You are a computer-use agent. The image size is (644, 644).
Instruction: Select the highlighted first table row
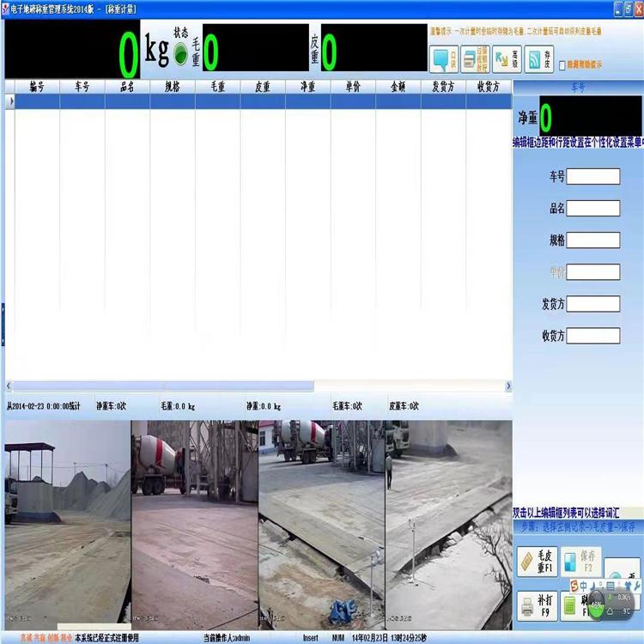click(x=258, y=101)
